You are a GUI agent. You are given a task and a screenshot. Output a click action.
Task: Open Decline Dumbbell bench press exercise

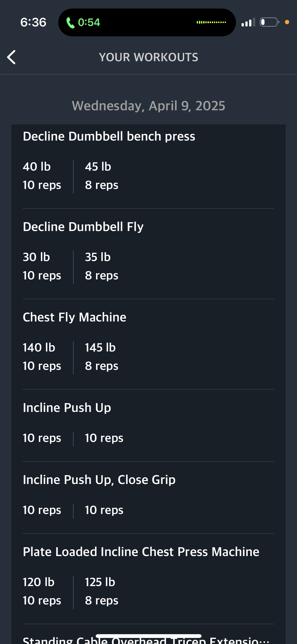(109, 136)
